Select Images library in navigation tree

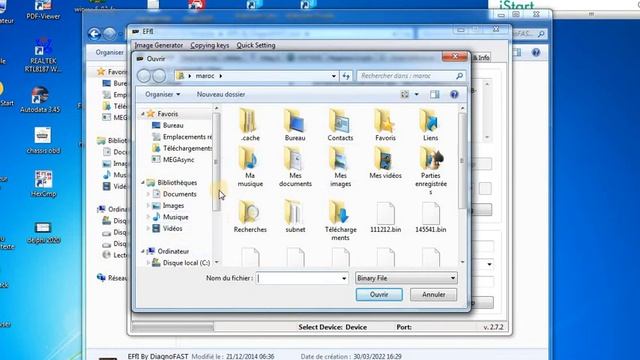(173, 206)
